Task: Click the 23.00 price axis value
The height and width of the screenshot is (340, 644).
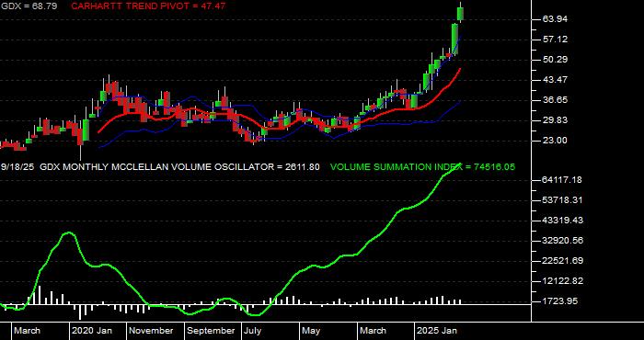Action: tap(555, 141)
